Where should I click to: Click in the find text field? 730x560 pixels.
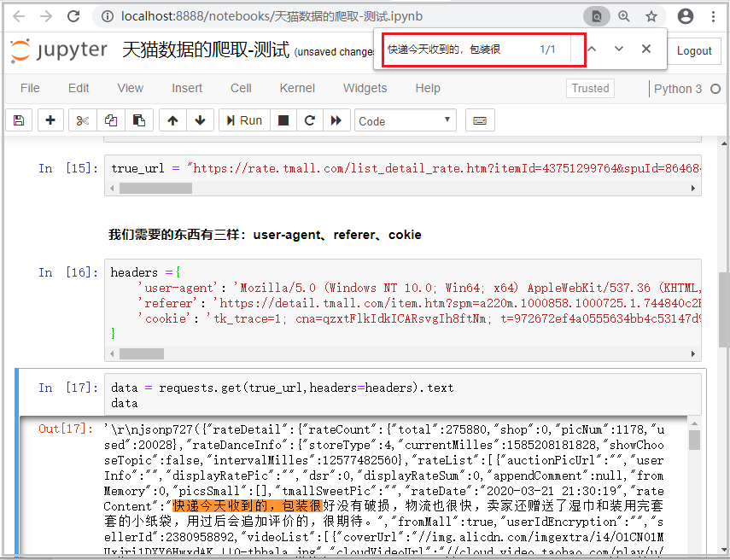coord(458,50)
